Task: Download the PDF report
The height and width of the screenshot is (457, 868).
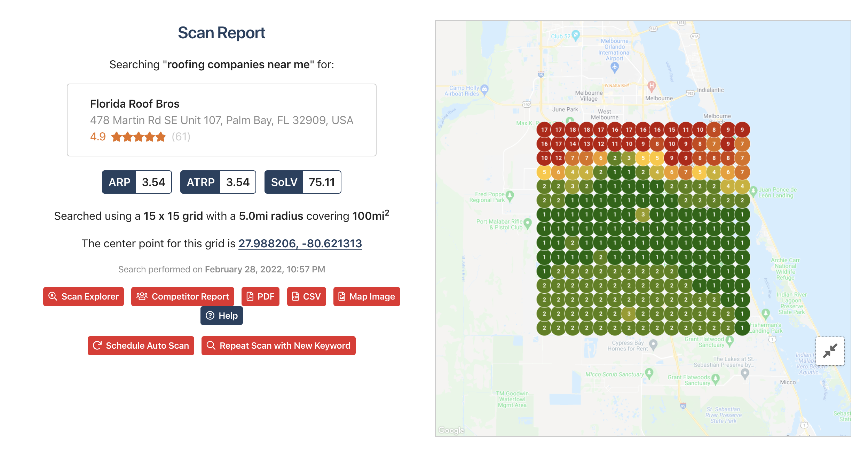Action: pos(260,296)
